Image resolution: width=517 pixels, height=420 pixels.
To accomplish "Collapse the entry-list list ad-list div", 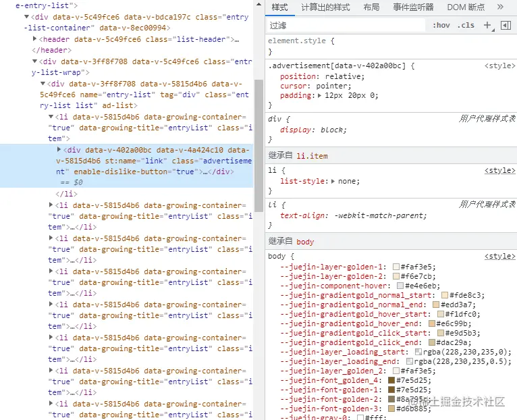I will coord(43,84).
